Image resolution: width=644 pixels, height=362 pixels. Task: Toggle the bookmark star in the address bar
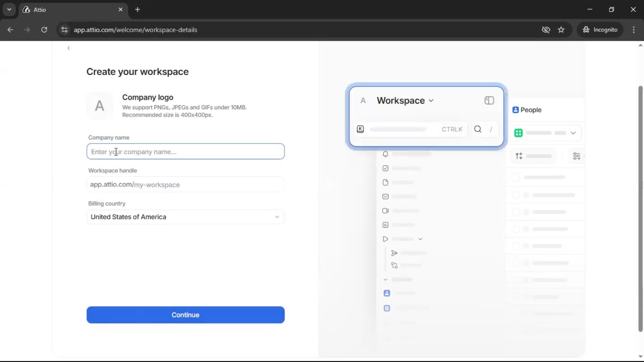click(x=561, y=29)
